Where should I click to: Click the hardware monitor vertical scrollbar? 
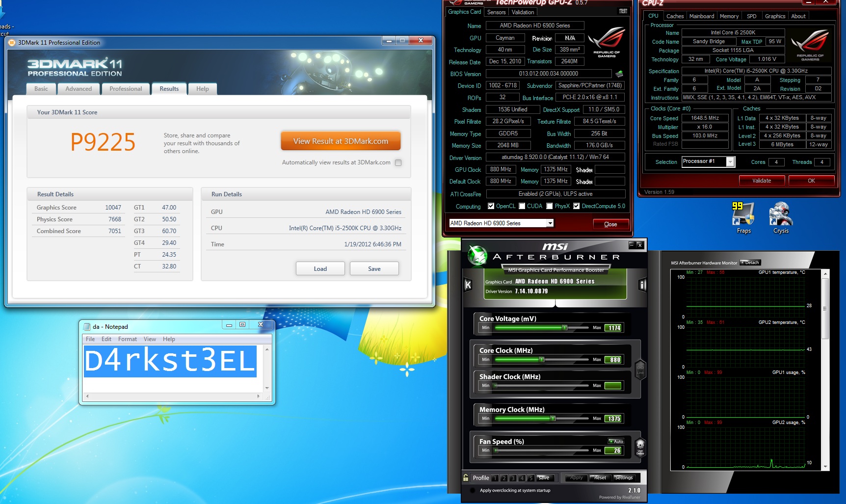pos(825,369)
